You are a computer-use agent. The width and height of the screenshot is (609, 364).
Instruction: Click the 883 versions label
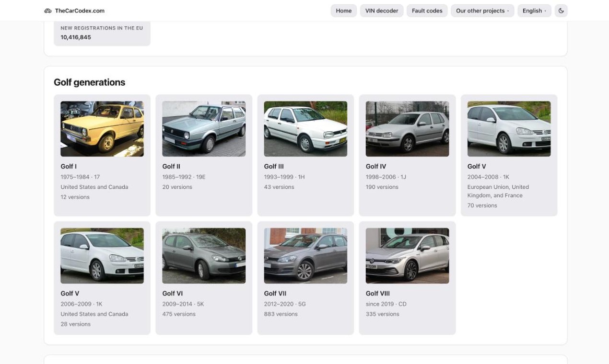point(281,314)
